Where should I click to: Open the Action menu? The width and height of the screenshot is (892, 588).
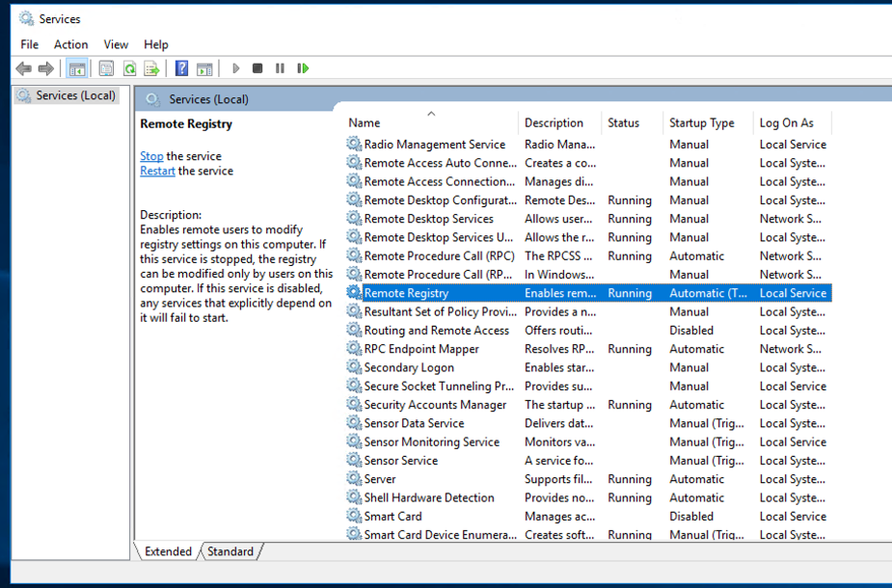click(x=71, y=44)
